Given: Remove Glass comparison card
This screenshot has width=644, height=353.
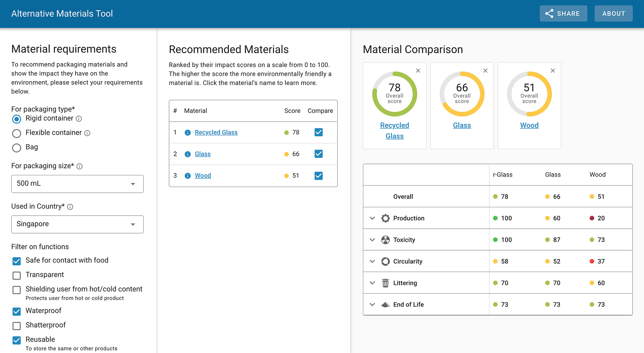Looking at the screenshot, I should click(485, 71).
